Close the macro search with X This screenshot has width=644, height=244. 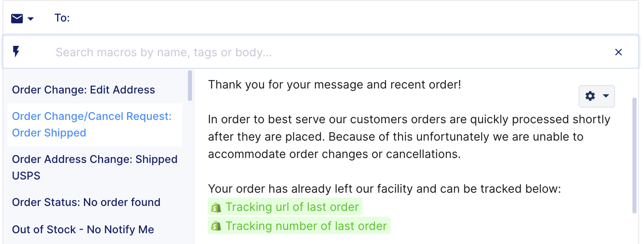point(618,52)
